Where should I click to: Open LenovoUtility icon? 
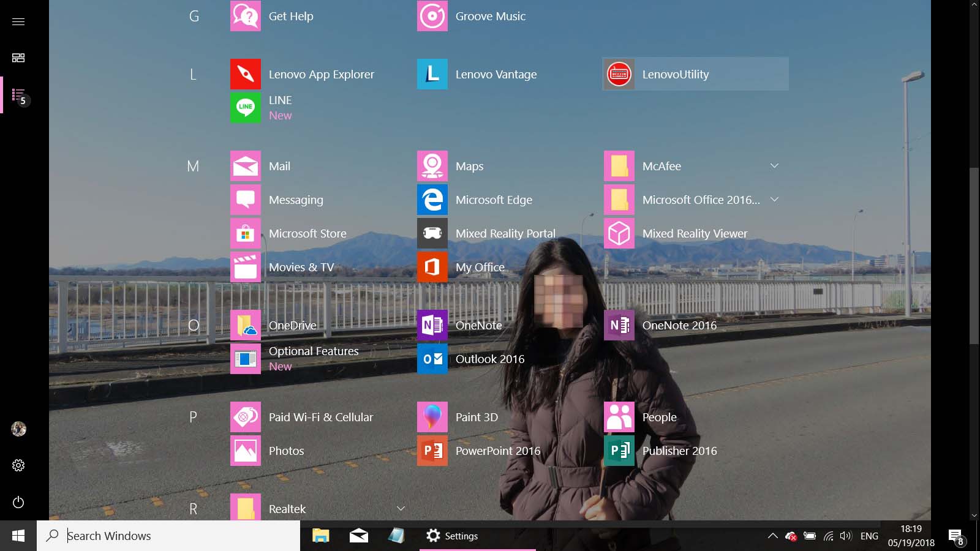[619, 74]
